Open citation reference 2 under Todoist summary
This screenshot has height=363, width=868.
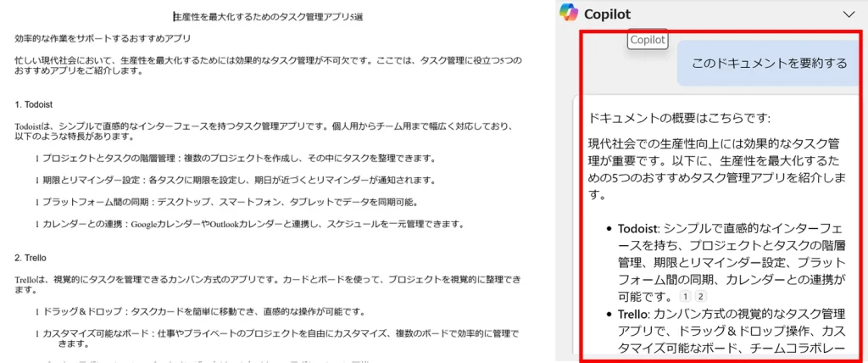(x=700, y=296)
